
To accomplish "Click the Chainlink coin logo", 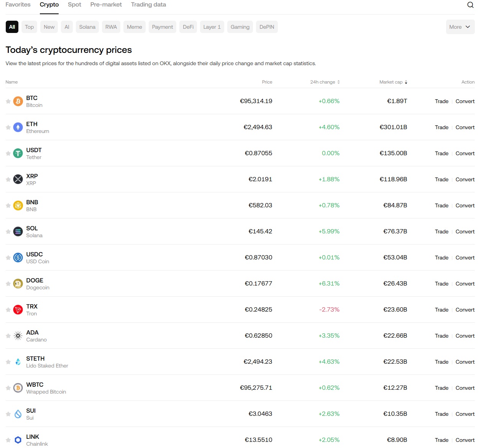I will (18, 440).
